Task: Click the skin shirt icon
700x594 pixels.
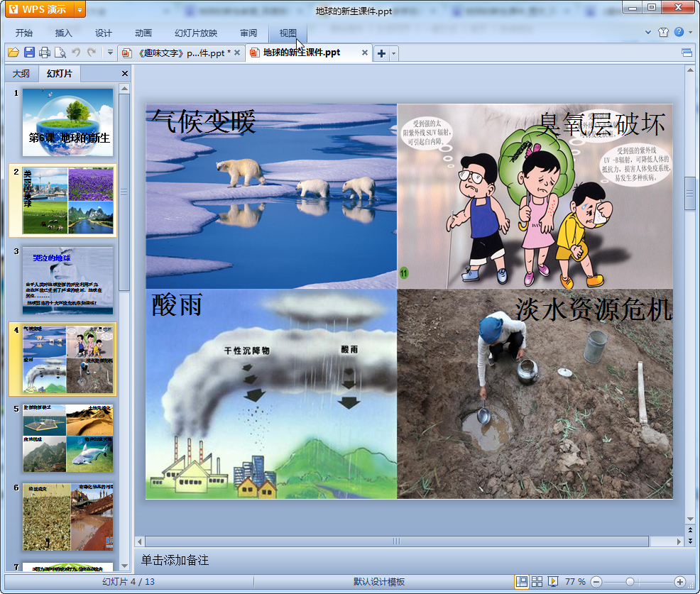Action: pos(663,32)
